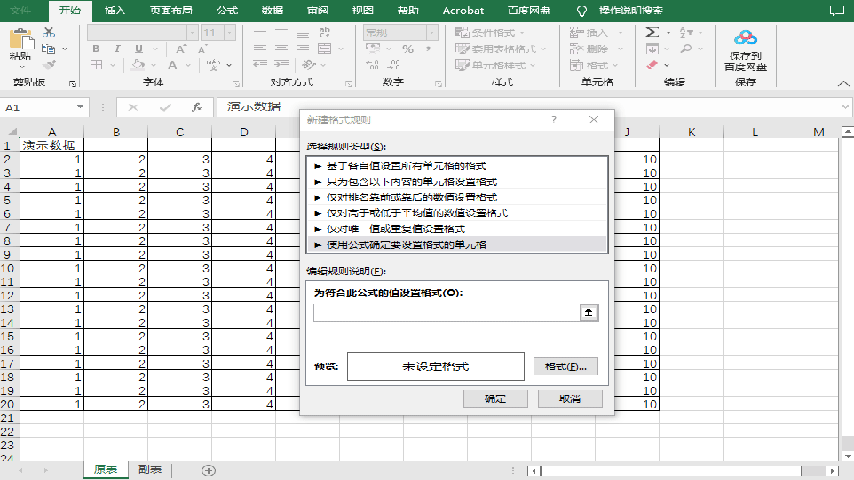Click the Insert cells icon
This screenshot has height=480, width=854.
pos(577,33)
